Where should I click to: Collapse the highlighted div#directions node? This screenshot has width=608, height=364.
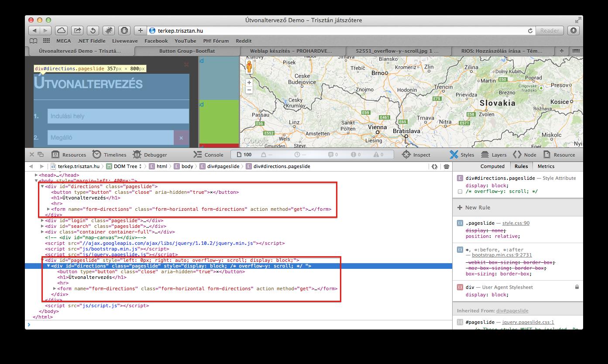48,266
